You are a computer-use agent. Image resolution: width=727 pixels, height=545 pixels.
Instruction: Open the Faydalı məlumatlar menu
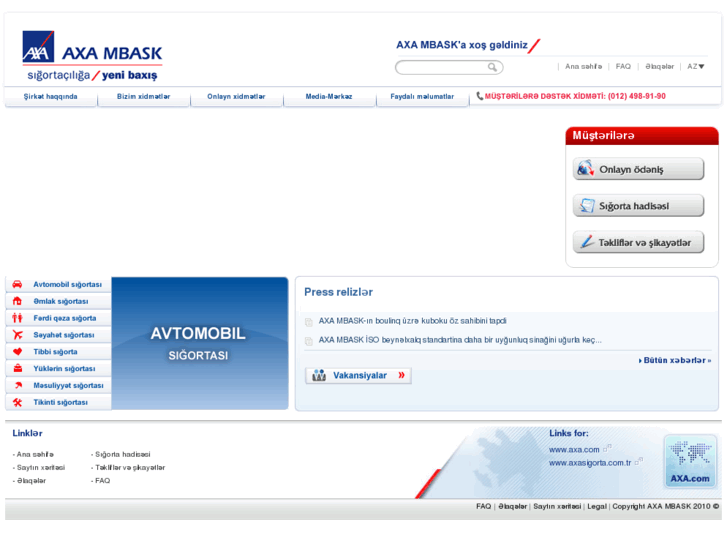[422, 96]
